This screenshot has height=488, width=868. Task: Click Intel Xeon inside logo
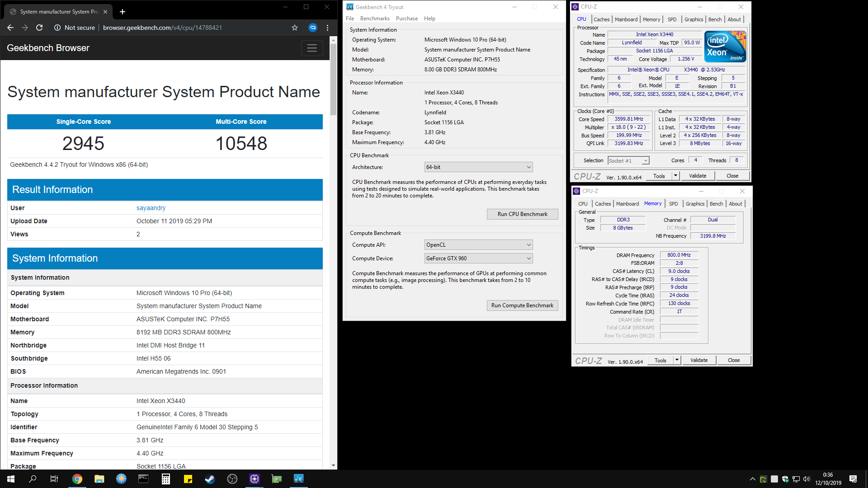[x=725, y=47]
